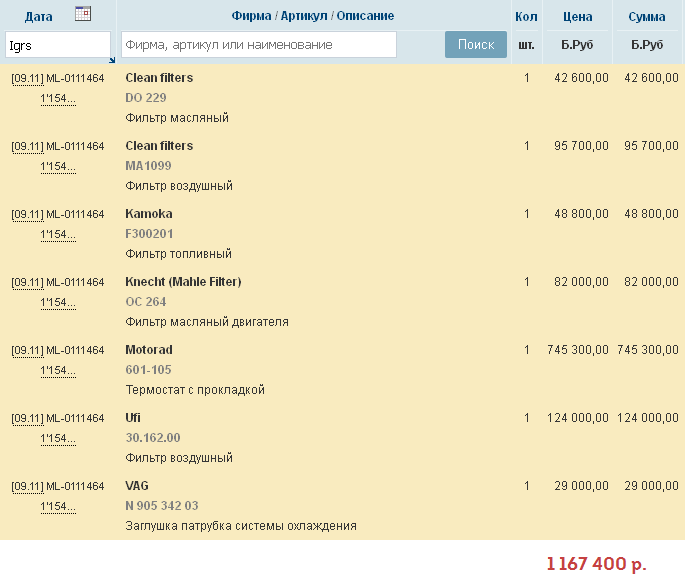Sort by Кол quantity column header
Image resolution: width=685 pixels, height=575 pixels.
[526, 17]
